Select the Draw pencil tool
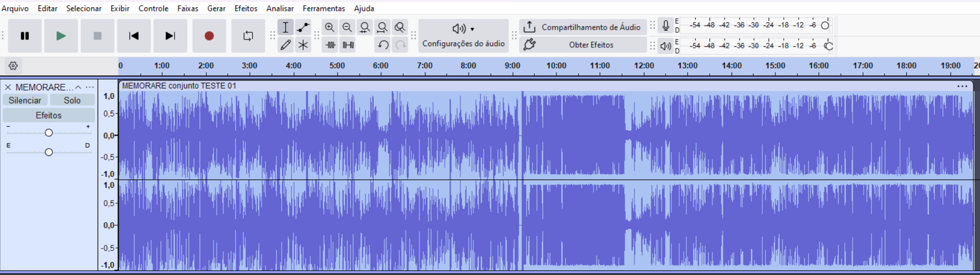 [285, 45]
